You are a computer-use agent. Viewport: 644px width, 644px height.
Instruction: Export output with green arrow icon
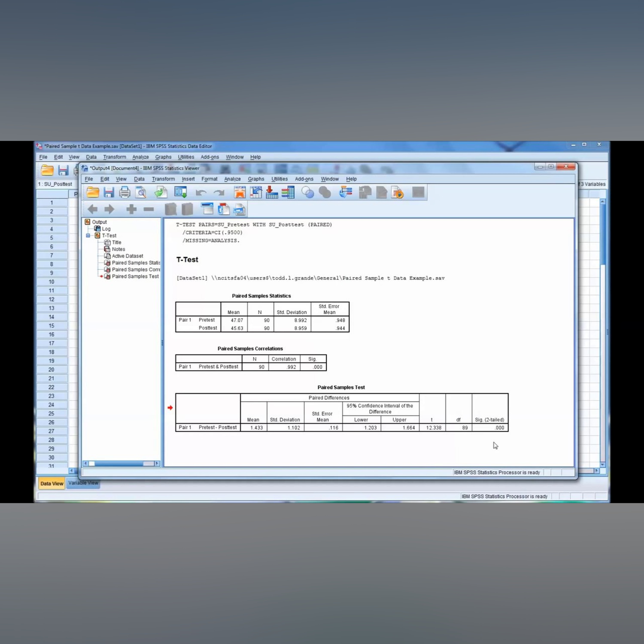tap(161, 192)
